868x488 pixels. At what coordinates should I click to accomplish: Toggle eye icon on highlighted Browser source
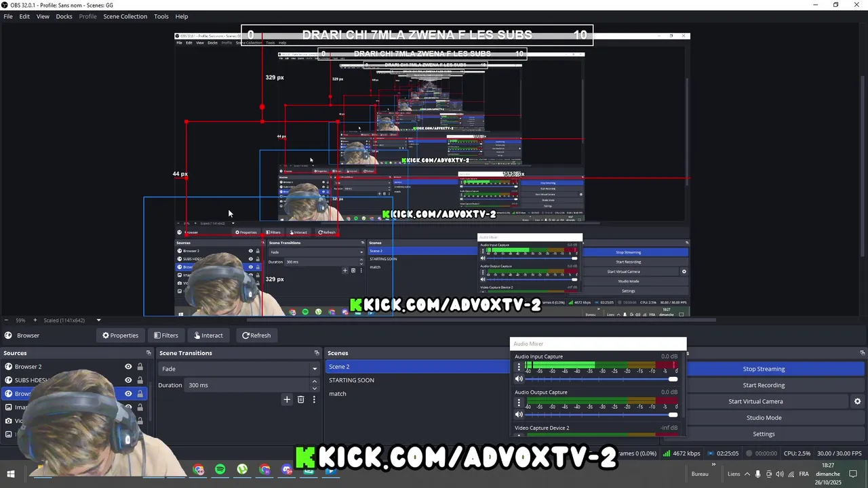click(128, 394)
